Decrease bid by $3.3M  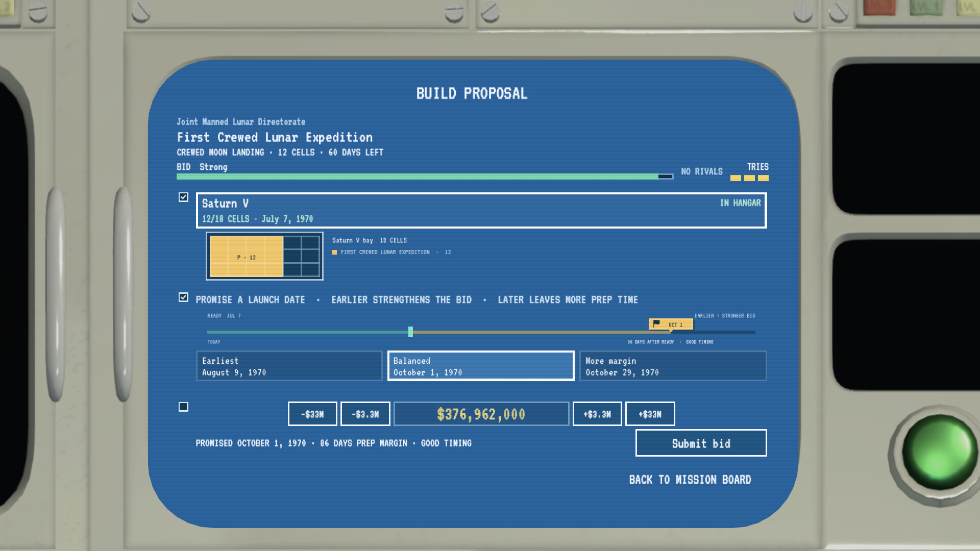[365, 414]
